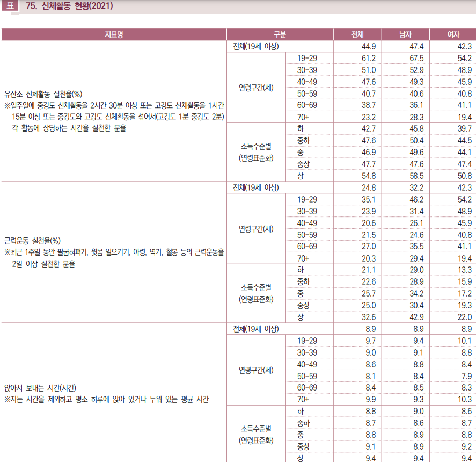Click the 32.2 value for men strength overall
This screenshot has width=476, height=462.
point(416,188)
